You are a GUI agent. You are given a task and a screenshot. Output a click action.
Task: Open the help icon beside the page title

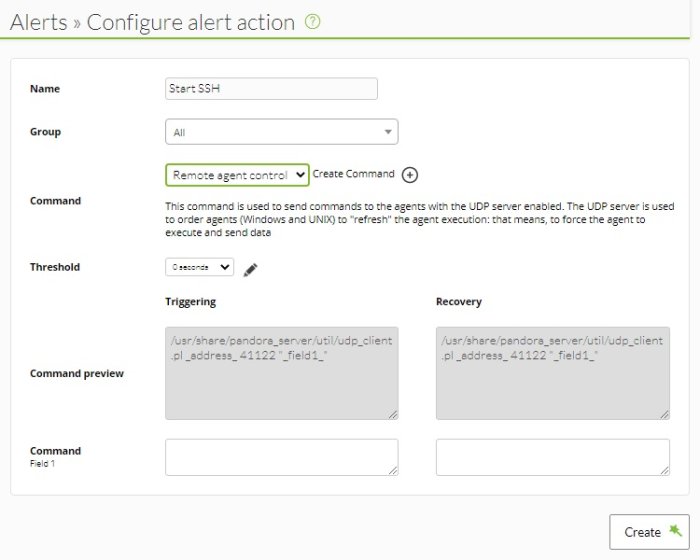tap(312, 21)
